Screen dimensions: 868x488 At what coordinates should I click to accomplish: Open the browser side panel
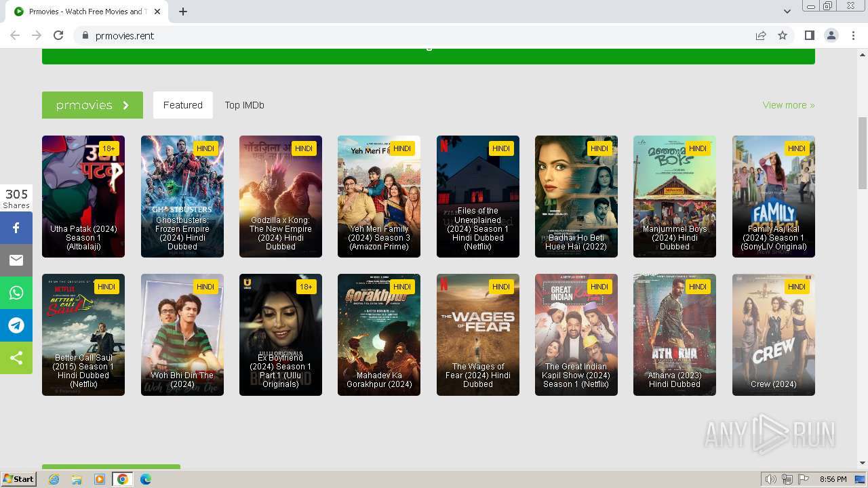[809, 35]
